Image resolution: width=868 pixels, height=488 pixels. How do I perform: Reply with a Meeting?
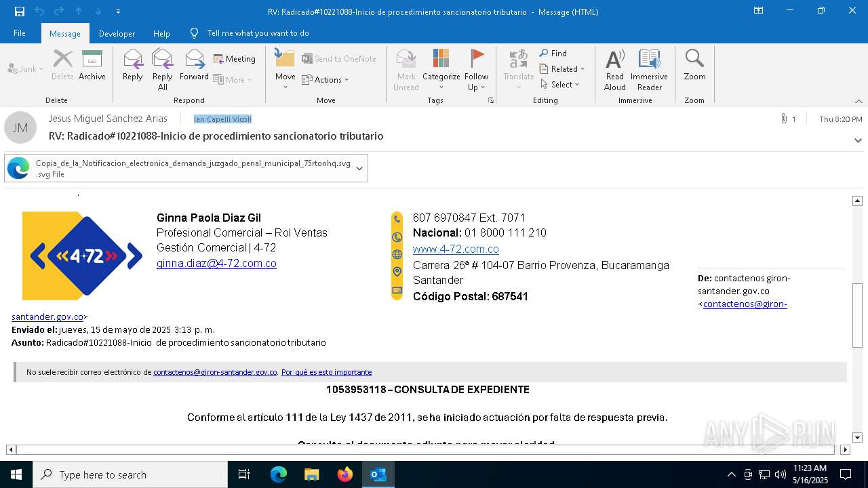coord(235,59)
